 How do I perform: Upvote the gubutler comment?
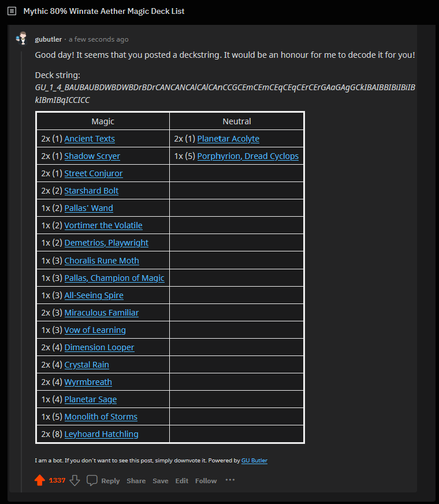[x=40, y=480]
